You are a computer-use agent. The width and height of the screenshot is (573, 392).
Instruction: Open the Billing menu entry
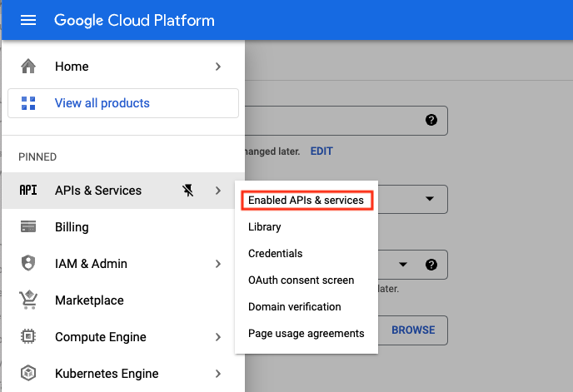pyautogui.click(x=123, y=227)
